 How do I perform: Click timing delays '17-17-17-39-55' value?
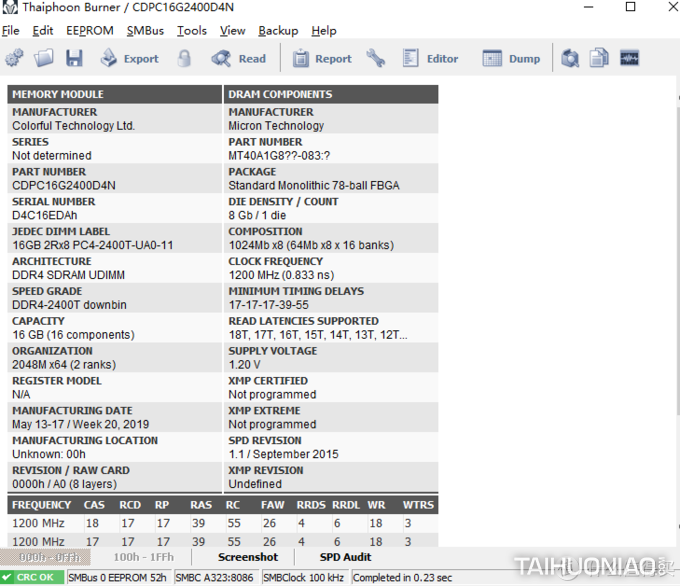click(x=268, y=305)
